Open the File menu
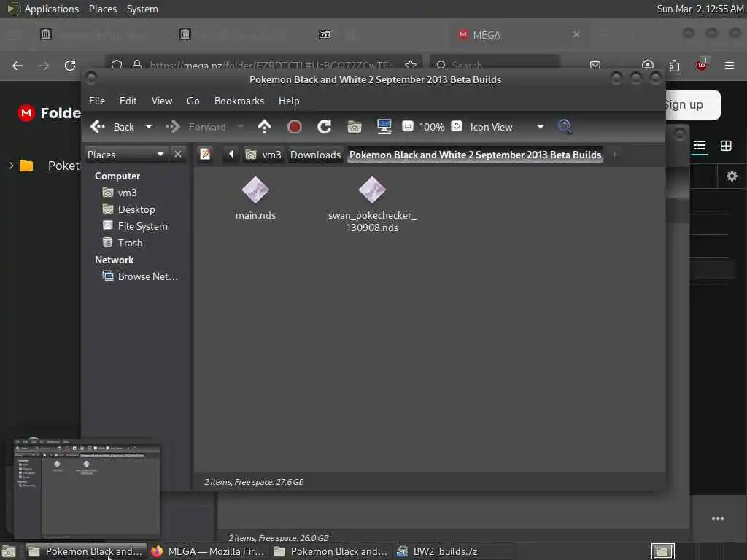 (97, 101)
